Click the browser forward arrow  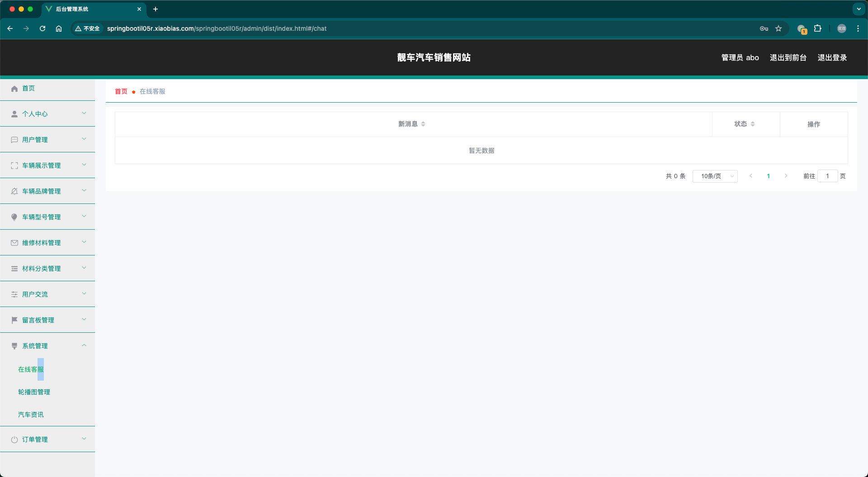(x=26, y=28)
